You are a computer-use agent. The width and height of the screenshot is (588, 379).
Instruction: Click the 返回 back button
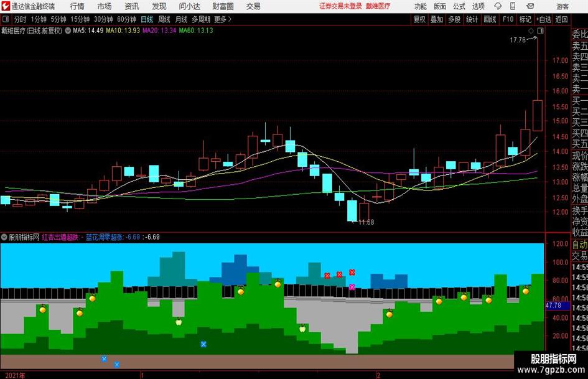click(x=561, y=19)
